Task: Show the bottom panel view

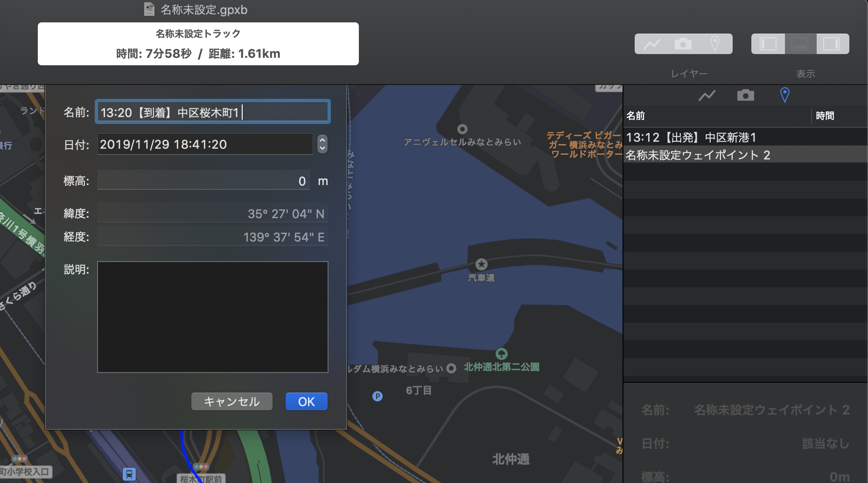Action: click(x=800, y=44)
